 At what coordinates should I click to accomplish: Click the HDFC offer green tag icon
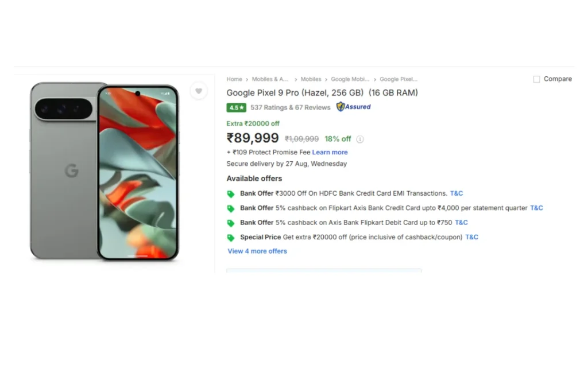click(231, 194)
